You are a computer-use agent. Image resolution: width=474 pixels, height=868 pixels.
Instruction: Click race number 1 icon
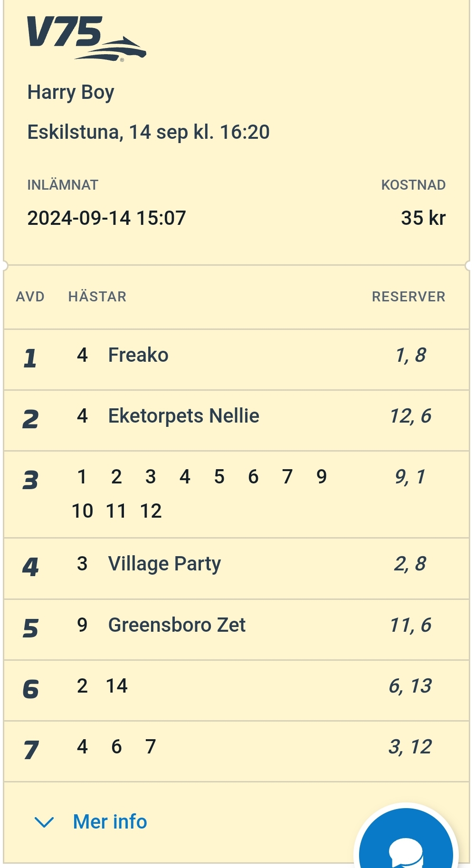point(30,358)
